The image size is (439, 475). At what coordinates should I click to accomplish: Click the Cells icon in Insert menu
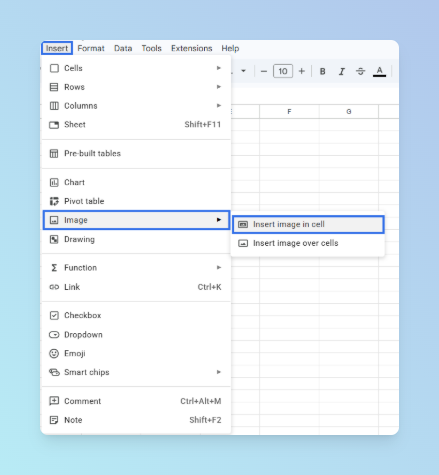(x=54, y=68)
